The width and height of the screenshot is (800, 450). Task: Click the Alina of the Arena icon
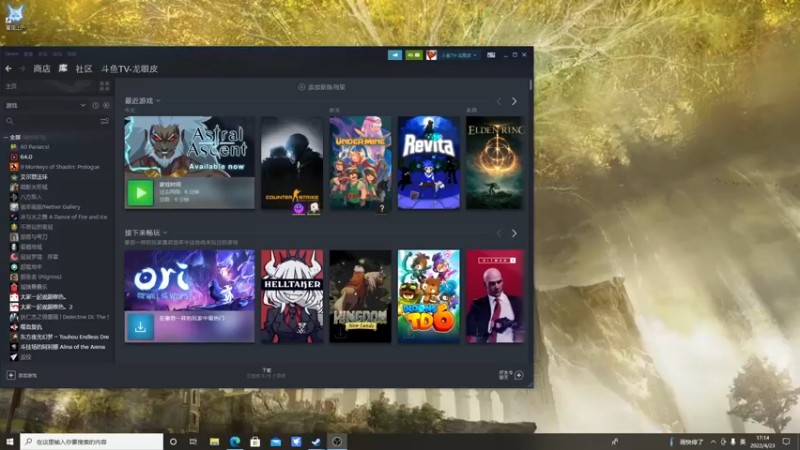tap(14, 347)
